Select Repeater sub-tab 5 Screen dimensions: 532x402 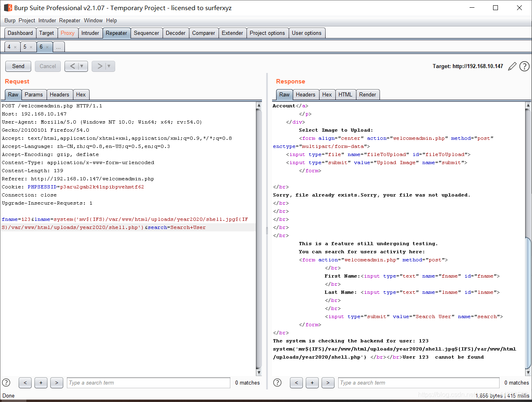tap(25, 47)
